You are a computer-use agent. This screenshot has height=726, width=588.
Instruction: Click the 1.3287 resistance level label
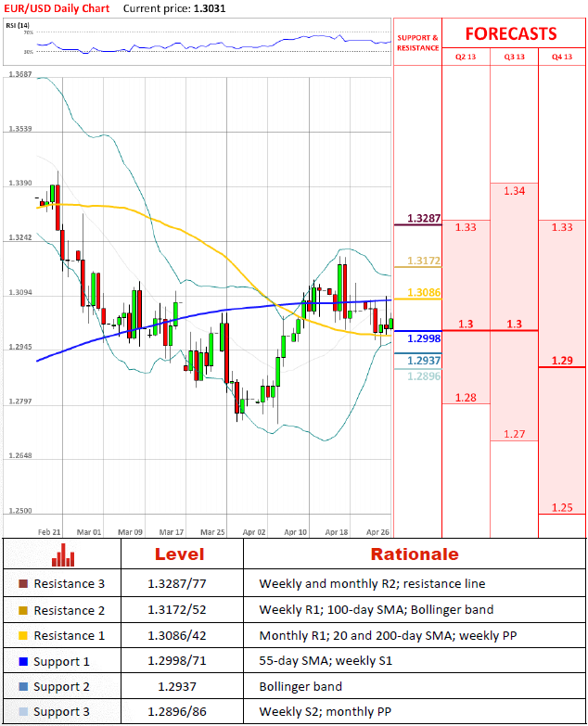point(424,218)
